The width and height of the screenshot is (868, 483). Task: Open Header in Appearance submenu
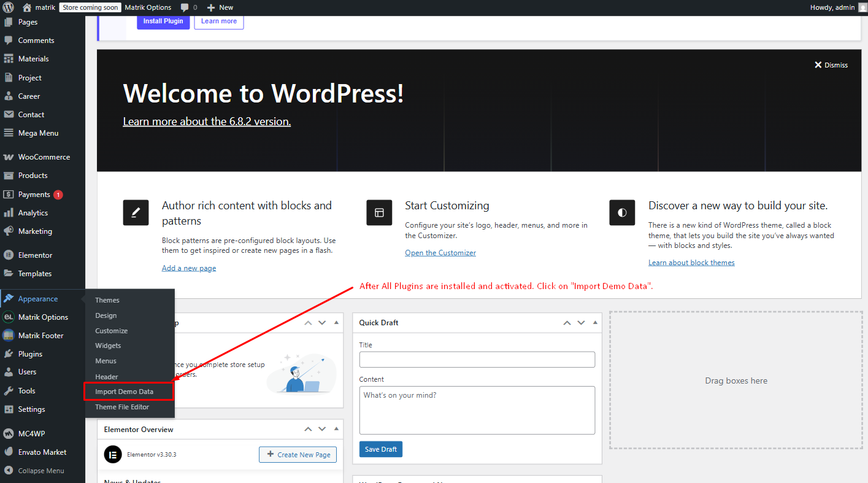[107, 377]
